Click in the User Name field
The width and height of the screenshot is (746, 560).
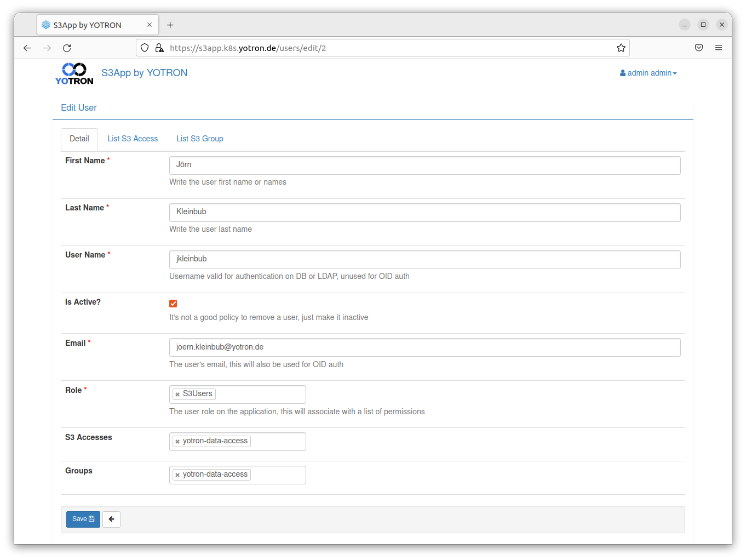425,260
